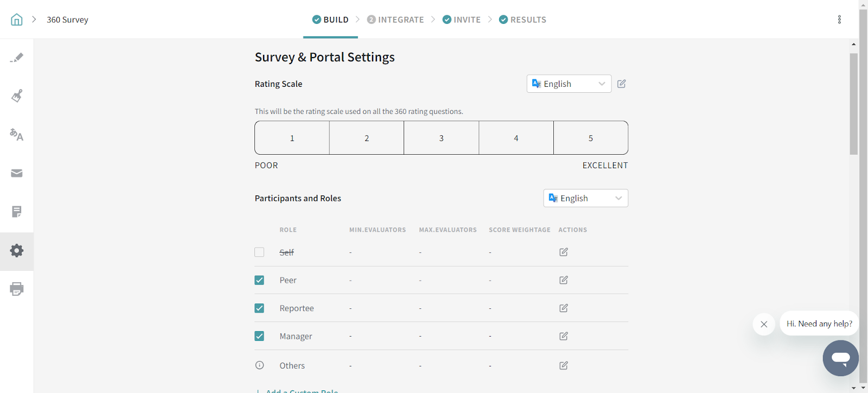Edit the rating scale with pencil icon
Screen dimensions: 868x393
tap(622, 84)
